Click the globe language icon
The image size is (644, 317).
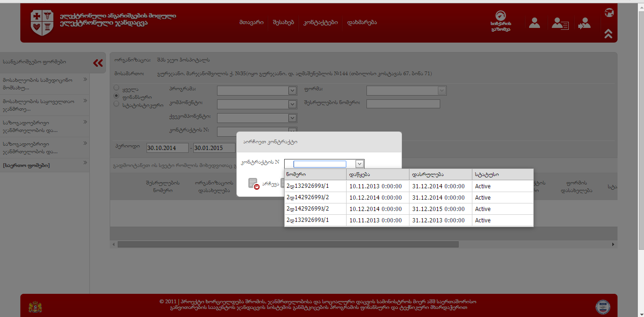609,12
